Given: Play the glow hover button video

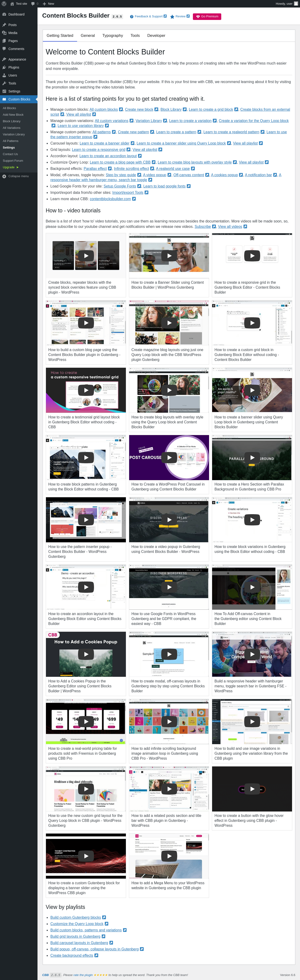Looking at the screenshot, I should point(252,789).
